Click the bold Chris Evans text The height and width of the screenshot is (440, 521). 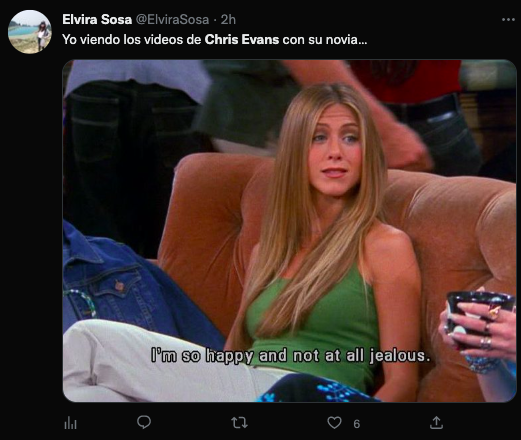pyautogui.click(x=242, y=40)
